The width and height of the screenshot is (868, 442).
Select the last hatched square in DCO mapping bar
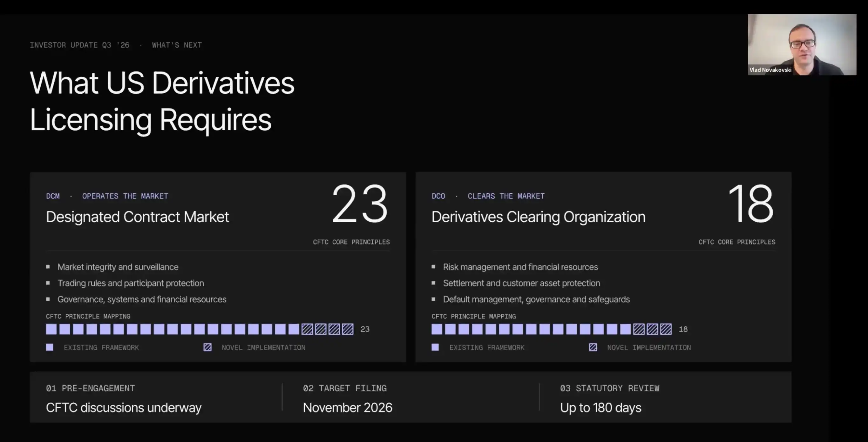pos(666,329)
